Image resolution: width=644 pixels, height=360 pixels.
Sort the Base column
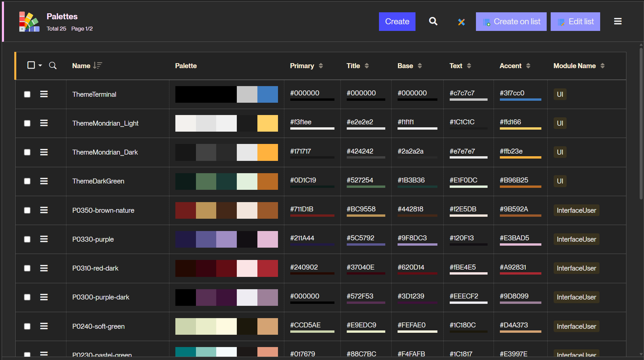click(x=420, y=66)
